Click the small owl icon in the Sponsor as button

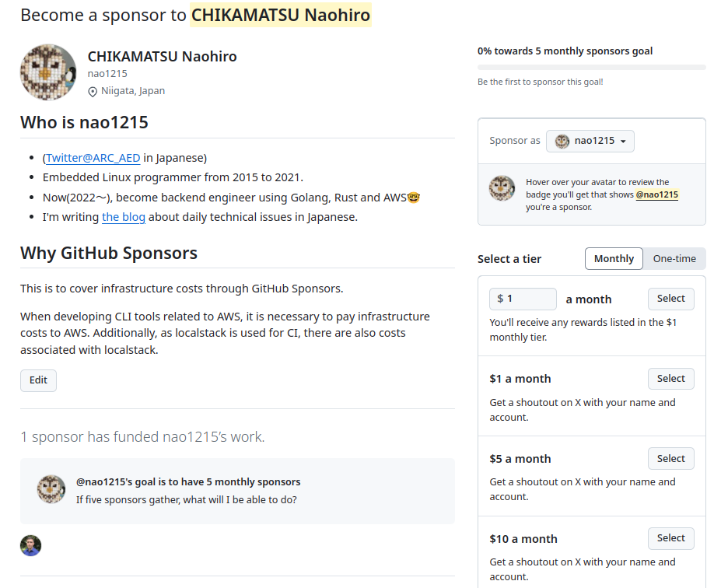click(562, 141)
